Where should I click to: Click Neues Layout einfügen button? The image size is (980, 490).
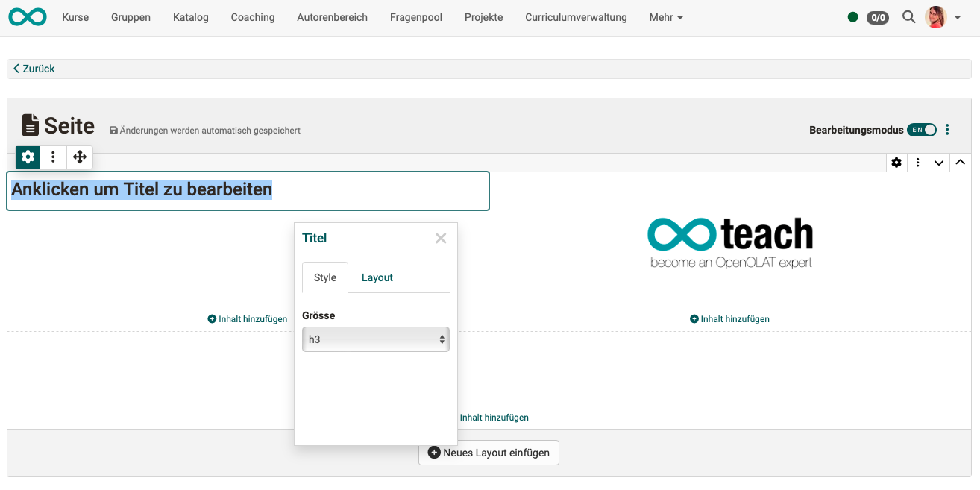[x=489, y=453]
